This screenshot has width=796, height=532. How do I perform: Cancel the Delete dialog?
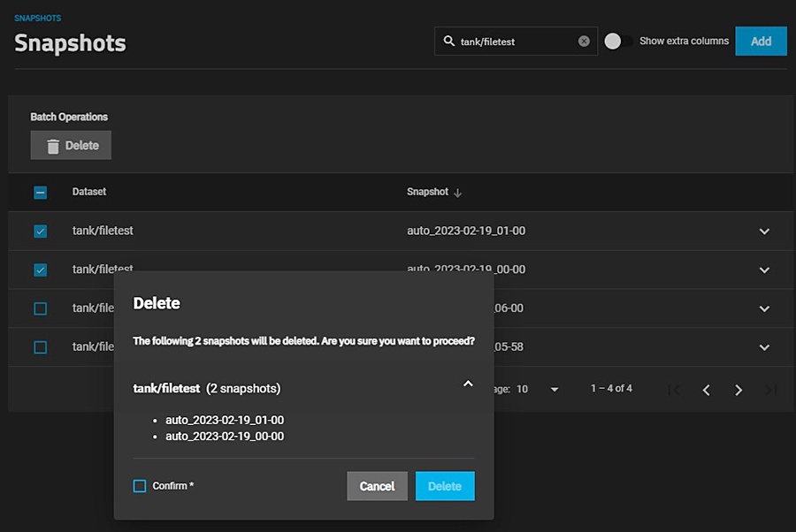tap(377, 486)
